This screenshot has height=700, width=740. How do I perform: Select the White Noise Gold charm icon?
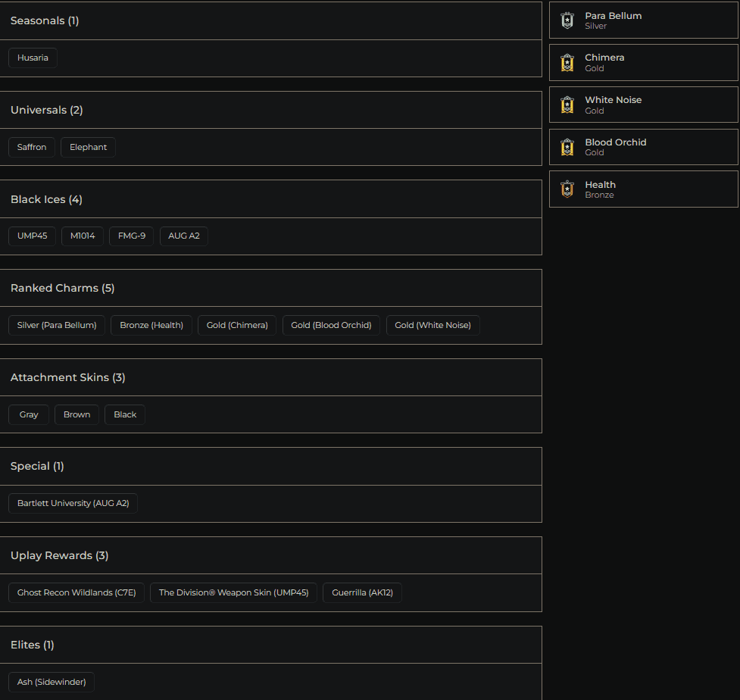(x=567, y=105)
